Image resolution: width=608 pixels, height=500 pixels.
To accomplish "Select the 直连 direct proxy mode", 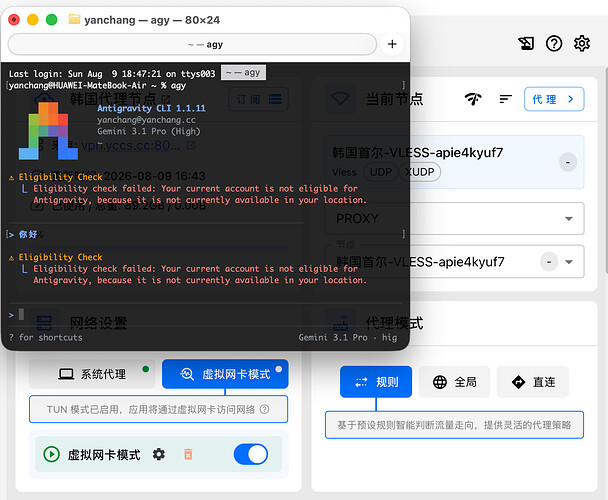I will pyautogui.click(x=533, y=382).
